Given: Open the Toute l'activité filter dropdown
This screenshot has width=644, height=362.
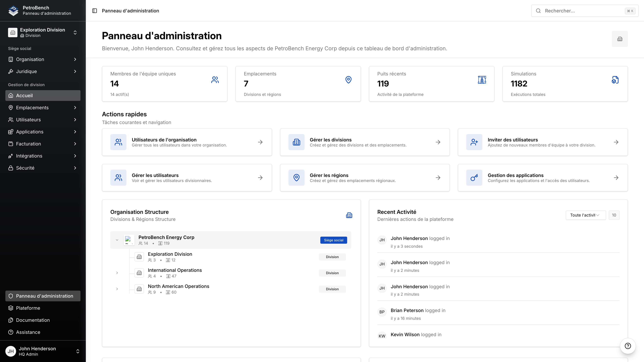Looking at the screenshot, I should 585,215.
